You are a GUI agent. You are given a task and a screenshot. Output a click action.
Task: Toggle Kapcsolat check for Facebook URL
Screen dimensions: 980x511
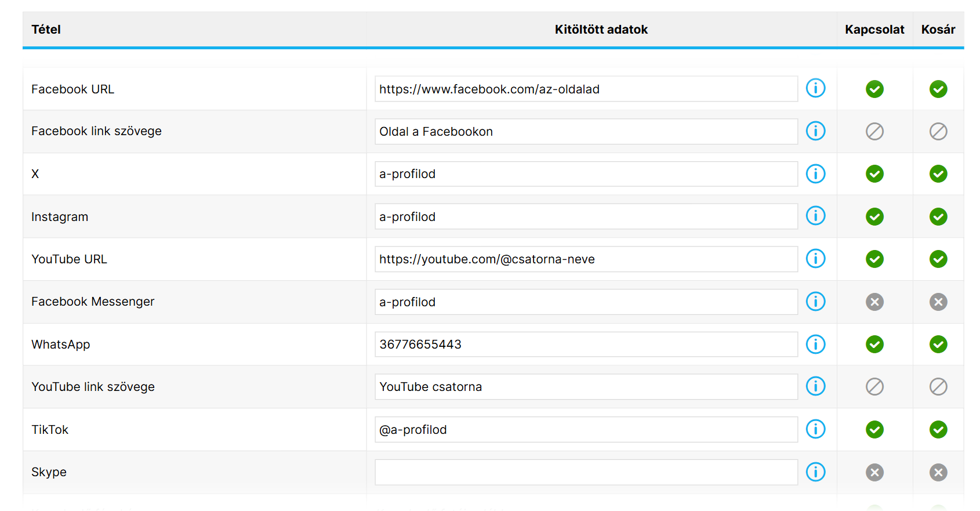(874, 89)
